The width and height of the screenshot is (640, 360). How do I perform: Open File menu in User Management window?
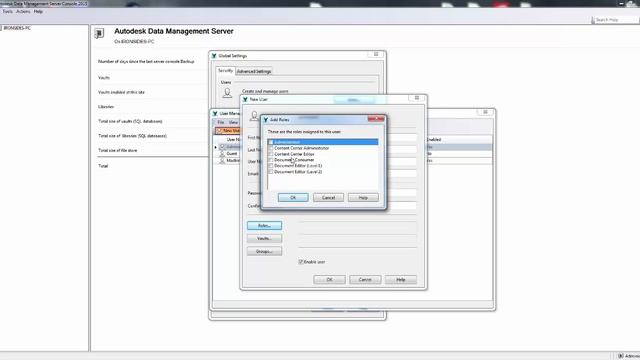point(221,122)
